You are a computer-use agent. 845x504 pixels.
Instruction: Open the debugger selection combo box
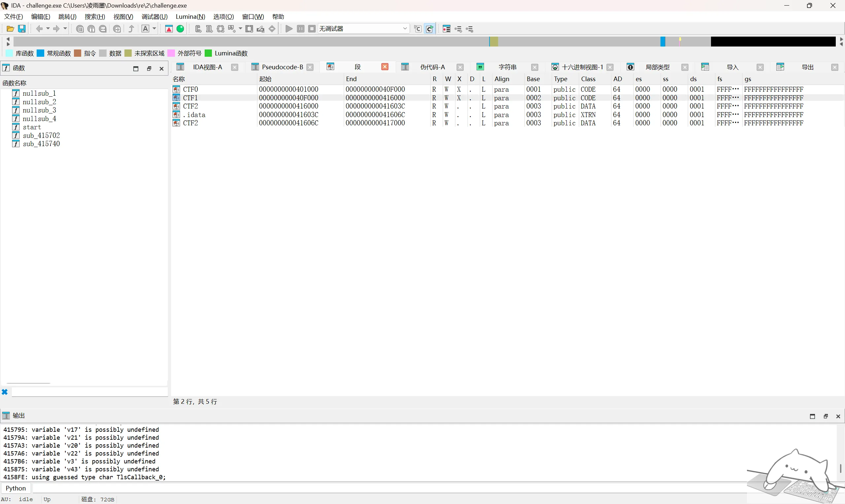pos(363,28)
